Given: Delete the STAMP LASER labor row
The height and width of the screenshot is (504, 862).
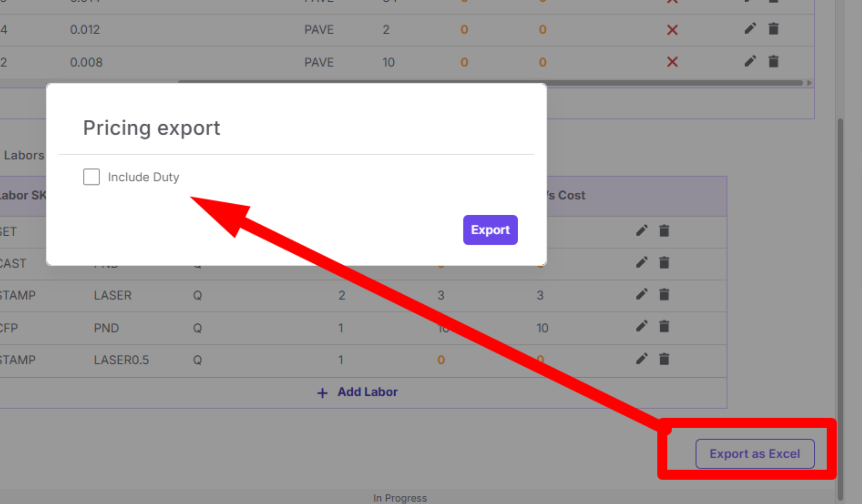Looking at the screenshot, I should (664, 294).
